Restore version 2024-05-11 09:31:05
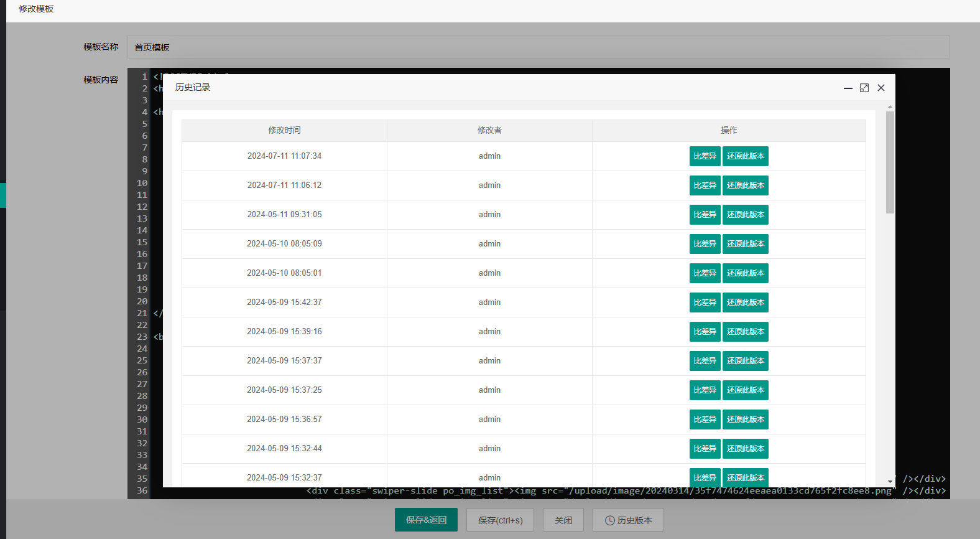980x539 pixels. 746,215
